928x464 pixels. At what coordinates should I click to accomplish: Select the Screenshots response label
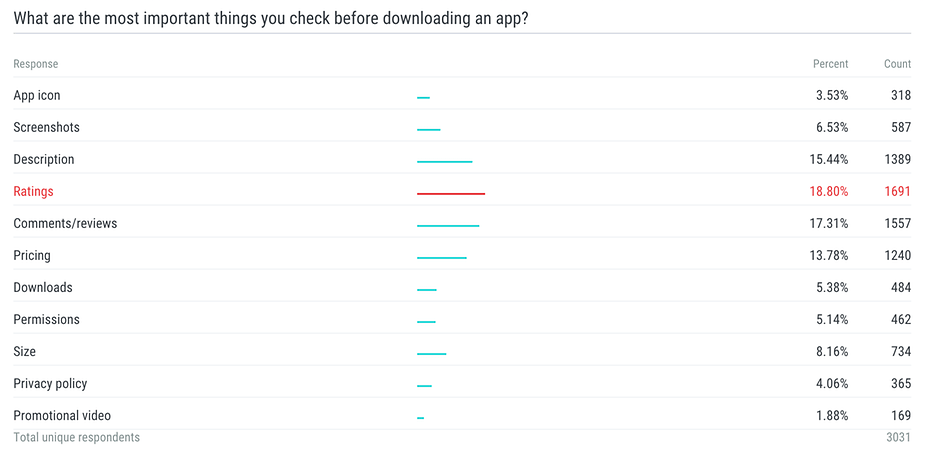point(46,128)
